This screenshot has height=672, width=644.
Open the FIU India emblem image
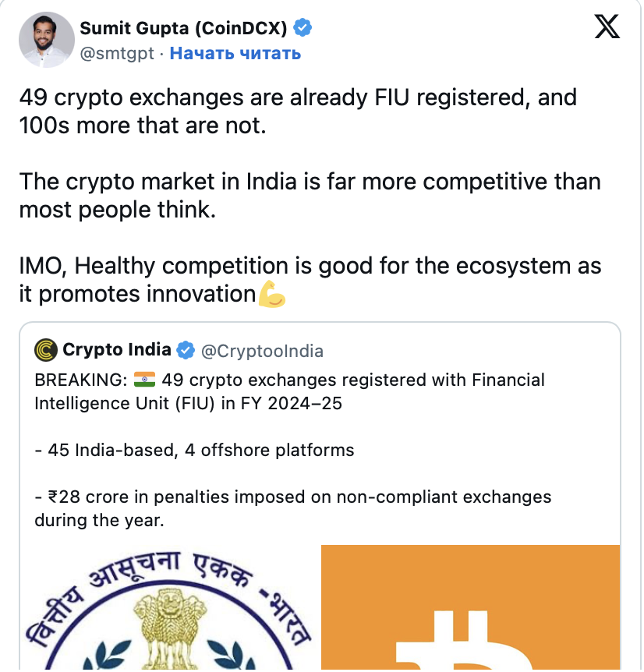click(167, 608)
